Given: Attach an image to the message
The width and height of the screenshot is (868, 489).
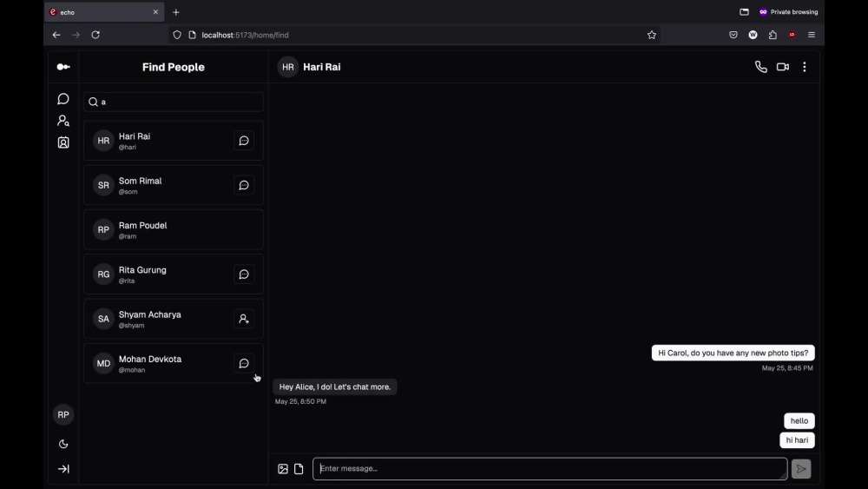Looking at the screenshot, I should pos(283,469).
